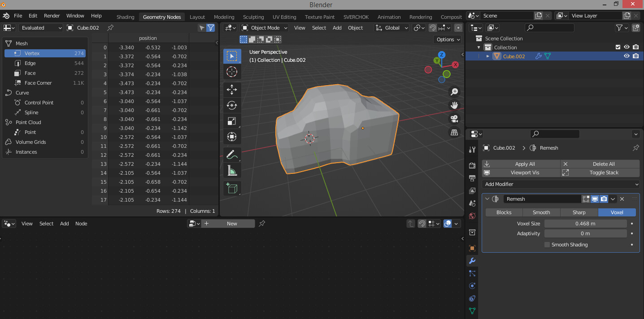The image size is (644, 319).
Task: Open the Physics properties tab icon
Action: point(472,286)
